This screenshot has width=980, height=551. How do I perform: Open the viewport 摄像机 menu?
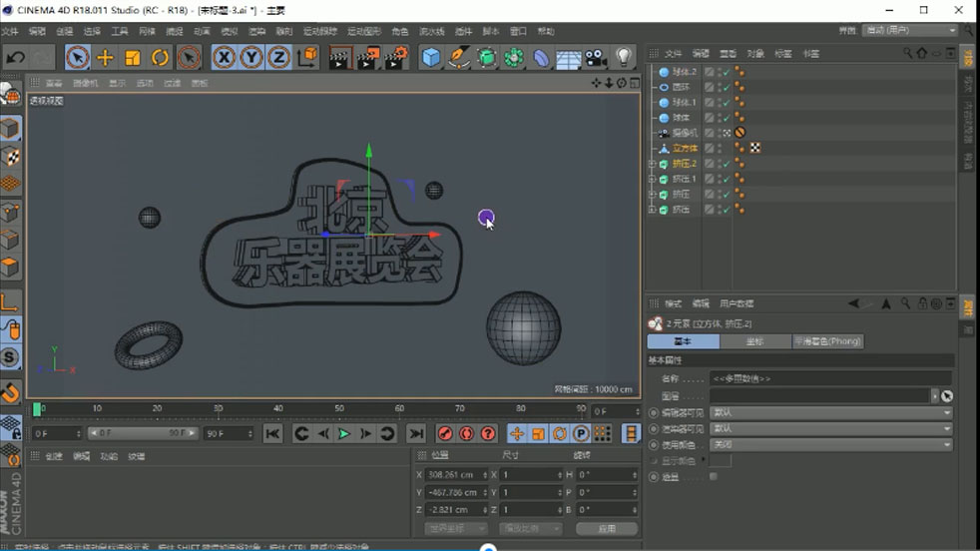(x=85, y=83)
